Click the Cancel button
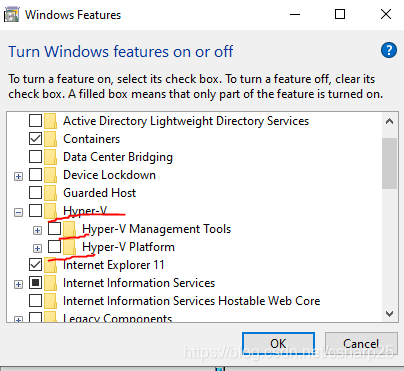Screen dimensions: 404x371 pos(361,344)
